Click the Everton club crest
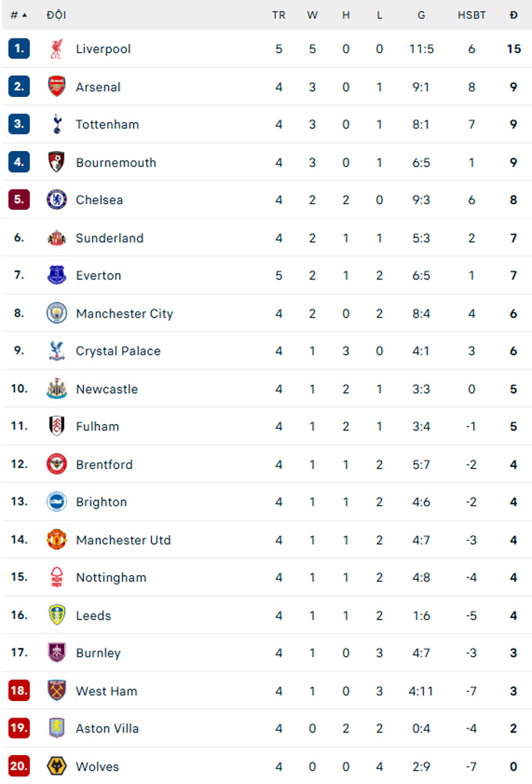The height and width of the screenshot is (784, 532). [56, 275]
